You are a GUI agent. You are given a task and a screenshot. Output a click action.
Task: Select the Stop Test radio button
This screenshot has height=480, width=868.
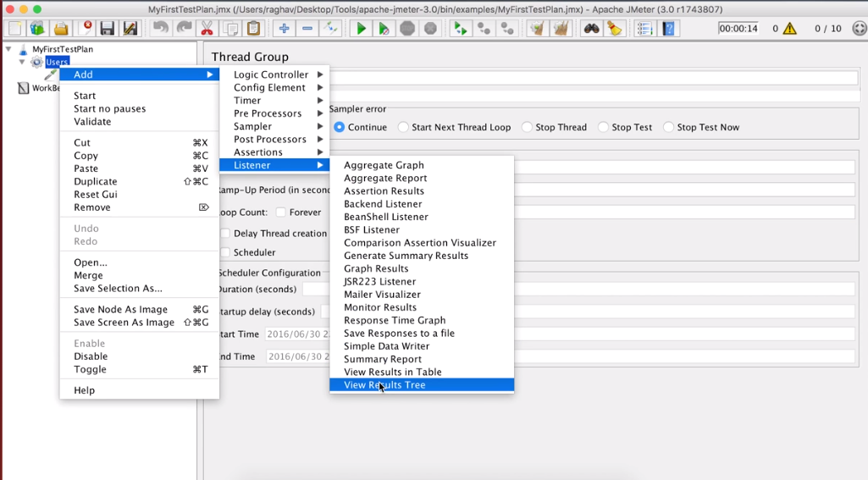click(604, 127)
